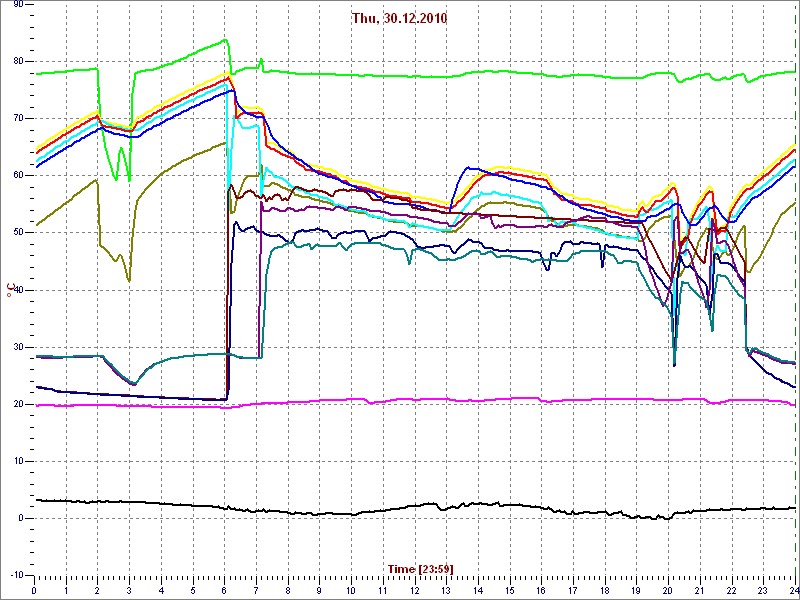This screenshot has width=800, height=600.
Task: Click hour 24 on the time axis
Action: [793, 591]
